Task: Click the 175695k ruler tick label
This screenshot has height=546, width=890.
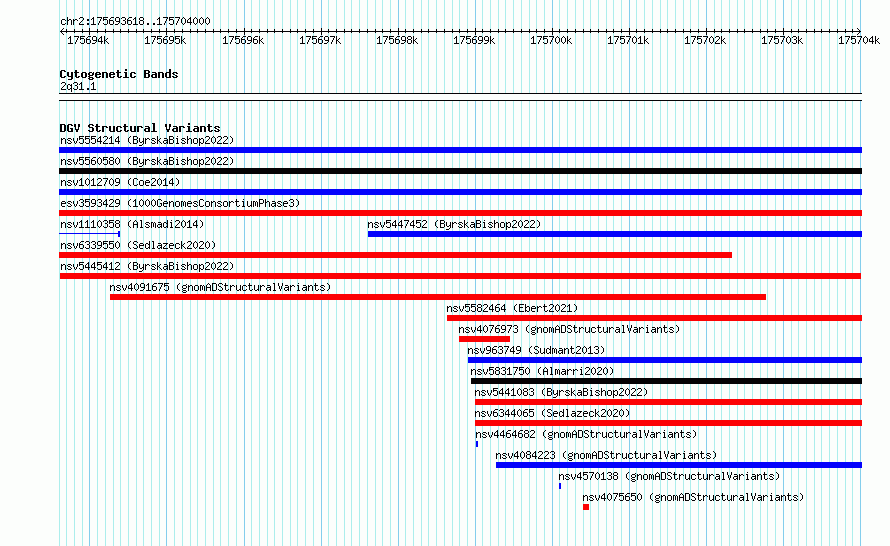Action: coord(165,40)
